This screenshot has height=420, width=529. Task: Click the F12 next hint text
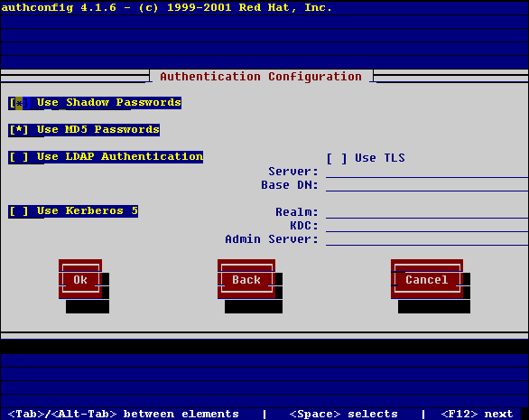477,414
